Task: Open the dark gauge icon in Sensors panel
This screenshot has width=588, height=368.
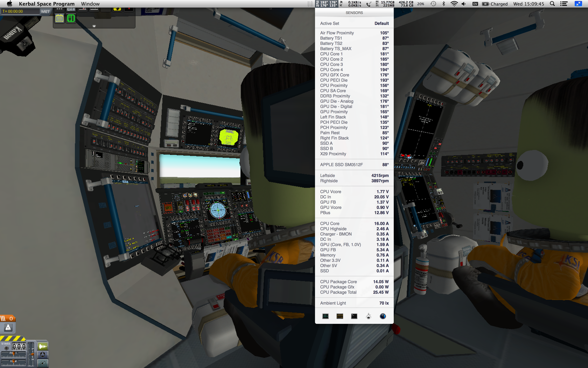Action: pos(383,316)
